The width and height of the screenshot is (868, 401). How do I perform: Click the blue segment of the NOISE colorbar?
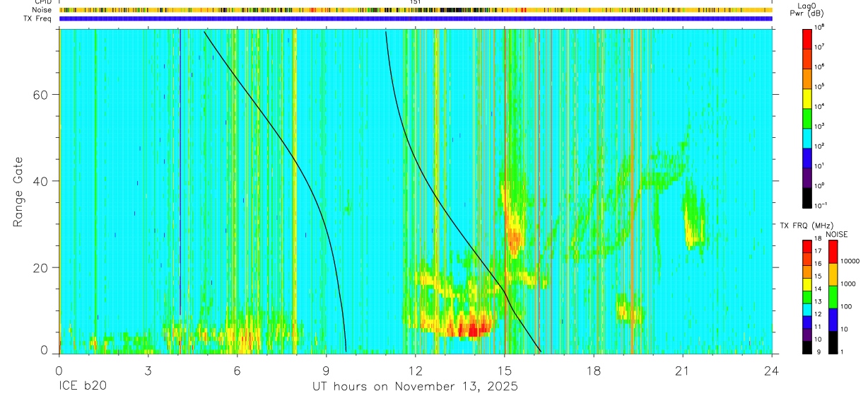[x=833, y=320]
